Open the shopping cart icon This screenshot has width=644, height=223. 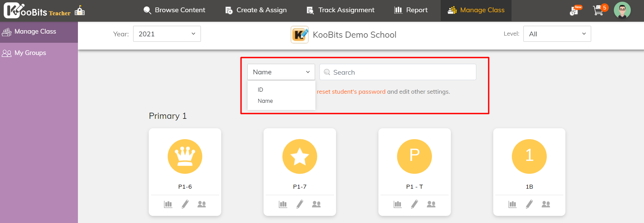598,11
